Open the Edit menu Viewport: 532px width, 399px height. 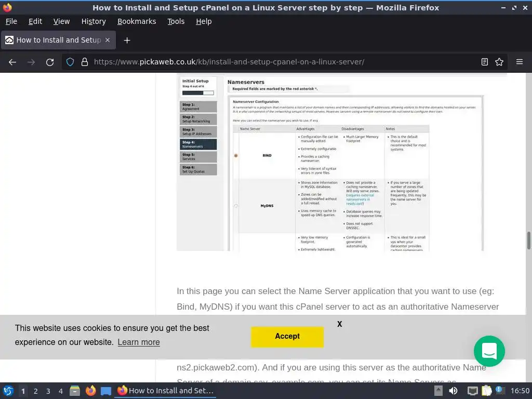pos(35,21)
